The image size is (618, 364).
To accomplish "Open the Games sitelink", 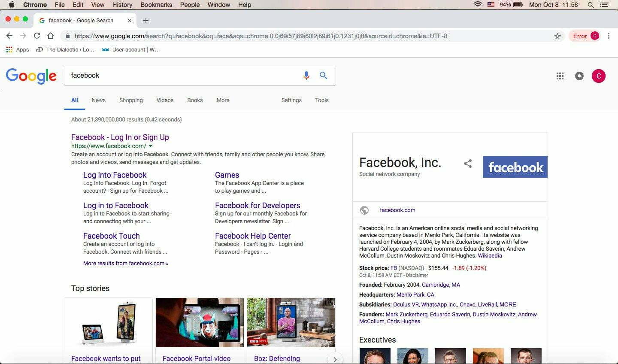I will coord(227,175).
